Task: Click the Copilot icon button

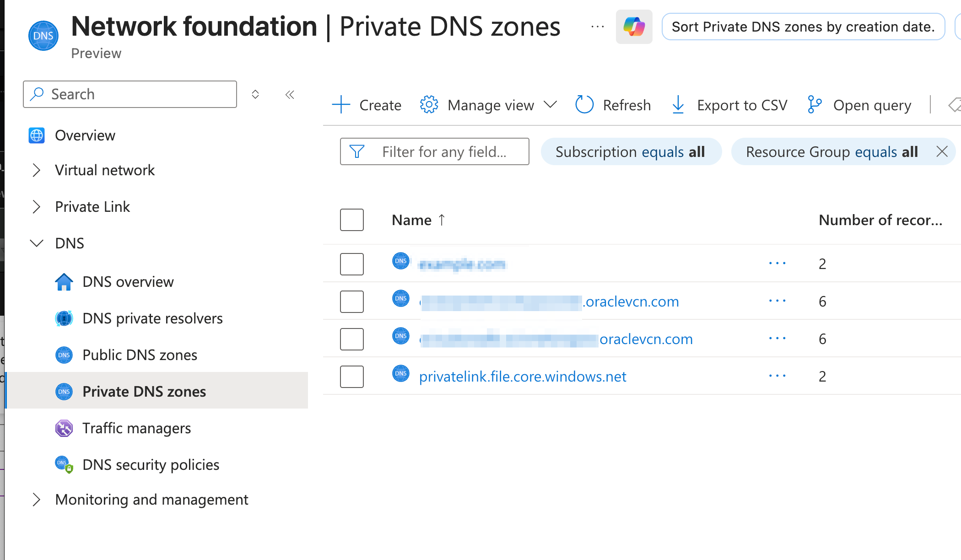Action: (x=634, y=27)
